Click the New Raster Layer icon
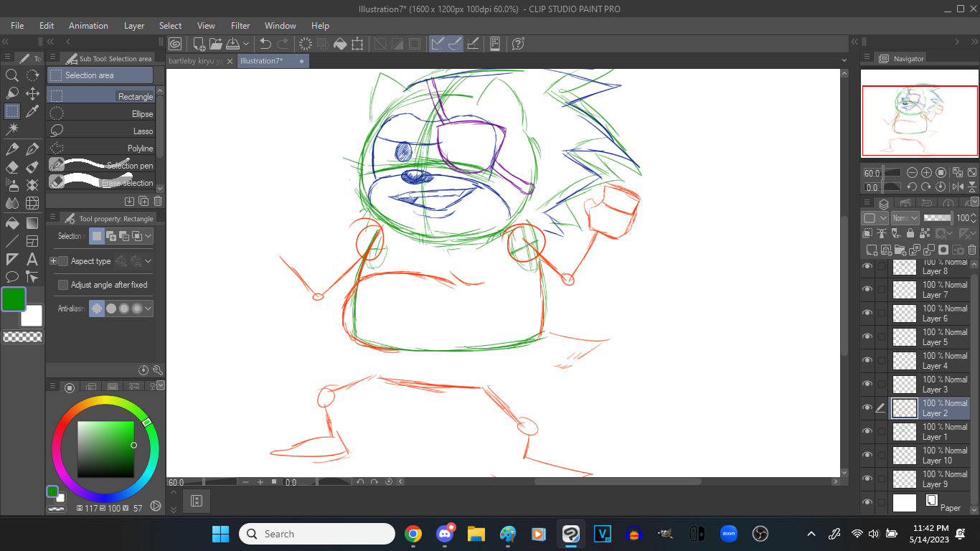 click(x=872, y=250)
